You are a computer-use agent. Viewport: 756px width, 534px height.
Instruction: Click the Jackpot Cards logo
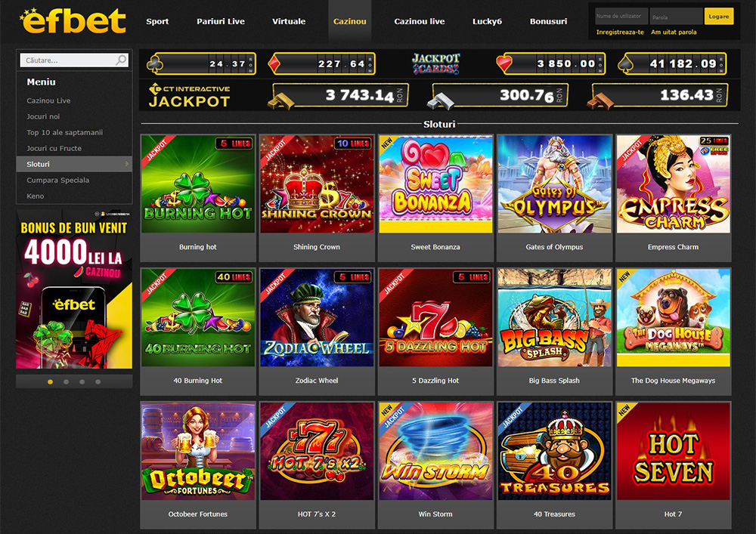point(436,63)
